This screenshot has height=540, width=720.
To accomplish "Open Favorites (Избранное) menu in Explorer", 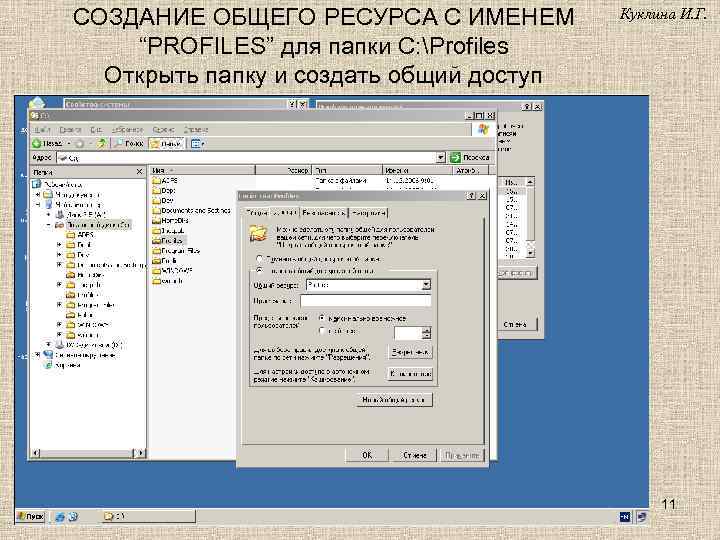I will click(x=128, y=130).
